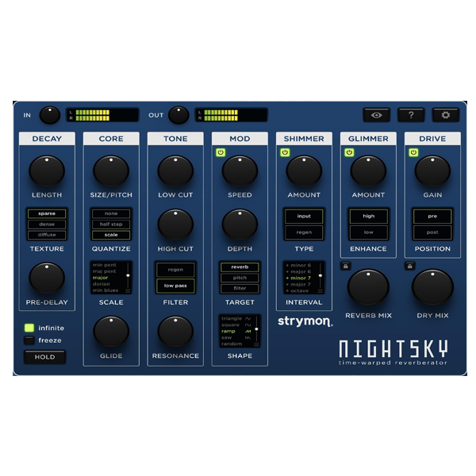
Task: Click the eye view icon button
Action: 376,115
